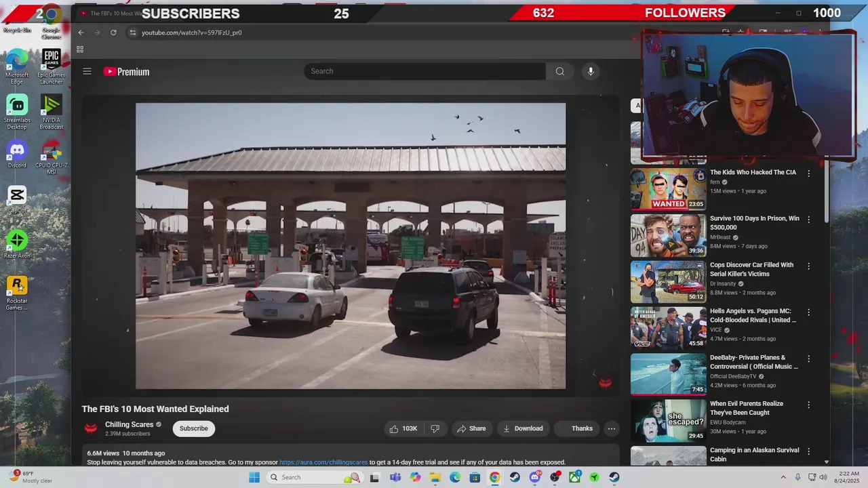Click the video player frame
The width and height of the screenshot is (868, 488).
point(351,246)
